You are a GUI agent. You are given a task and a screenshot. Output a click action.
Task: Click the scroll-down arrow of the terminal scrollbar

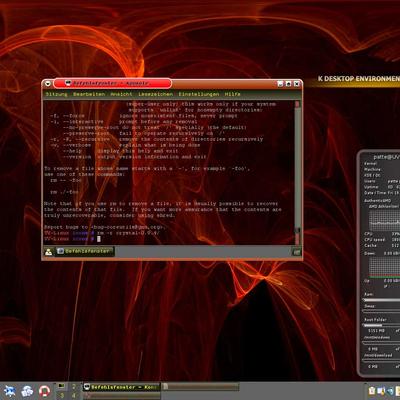pos(297,241)
